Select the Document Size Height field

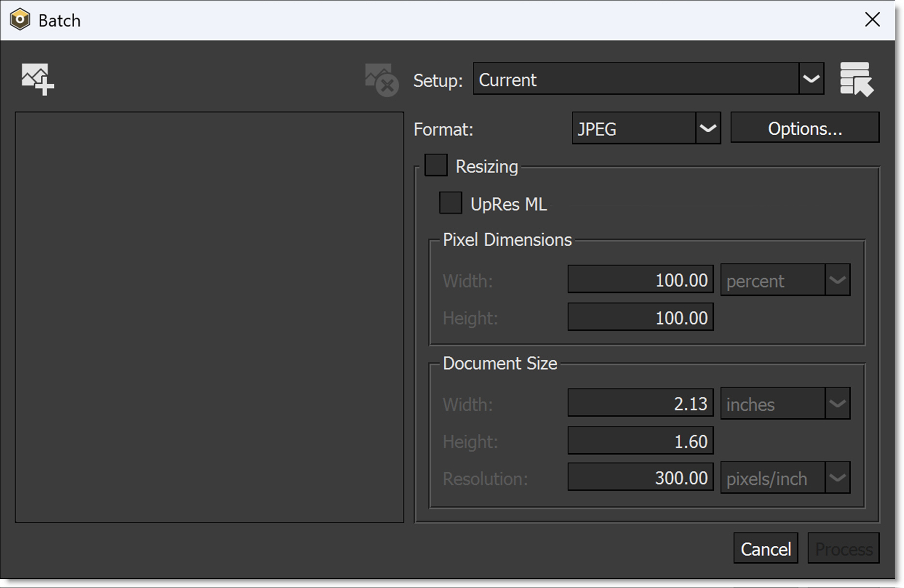(x=640, y=441)
